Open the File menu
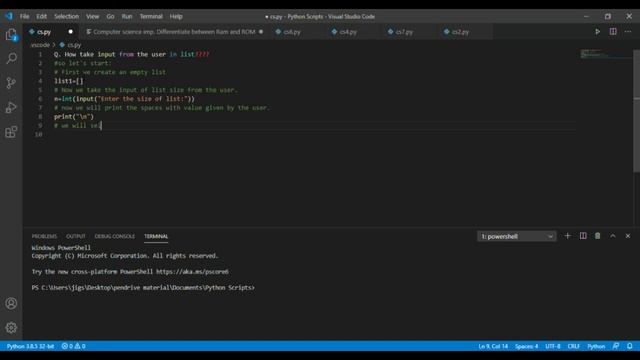The height and width of the screenshot is (360, 640). (x=24, y=16)
